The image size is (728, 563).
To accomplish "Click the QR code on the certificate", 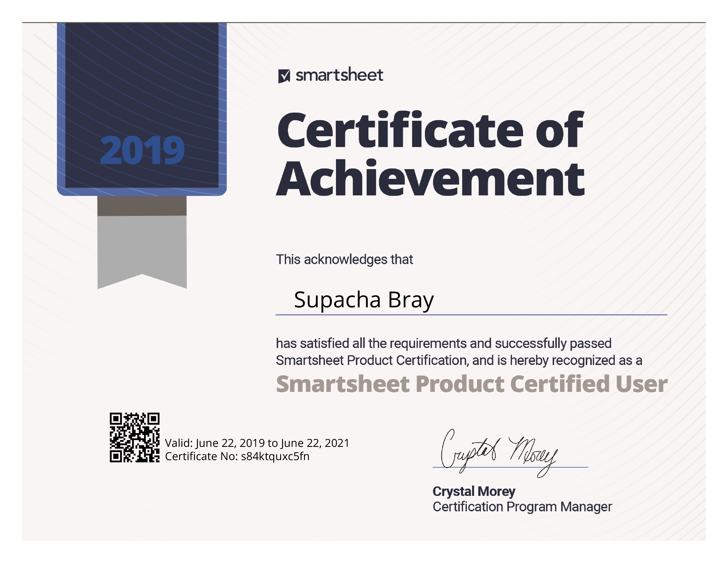I will click(135, 437).
